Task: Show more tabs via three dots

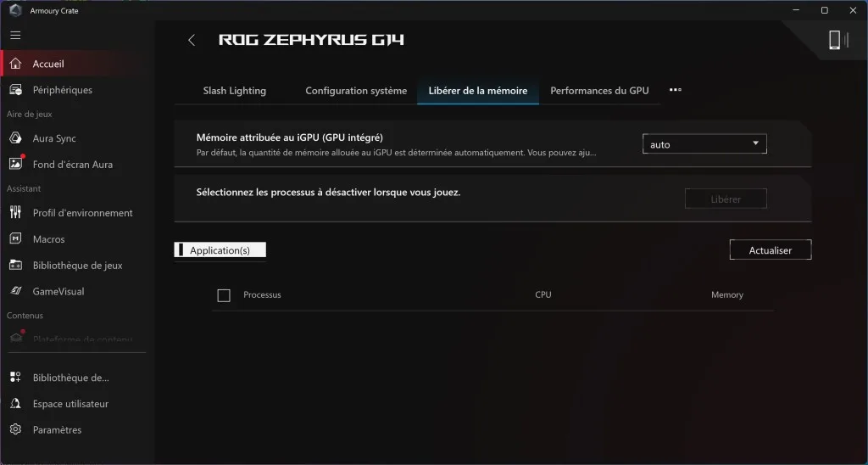Action: (676, 90)
